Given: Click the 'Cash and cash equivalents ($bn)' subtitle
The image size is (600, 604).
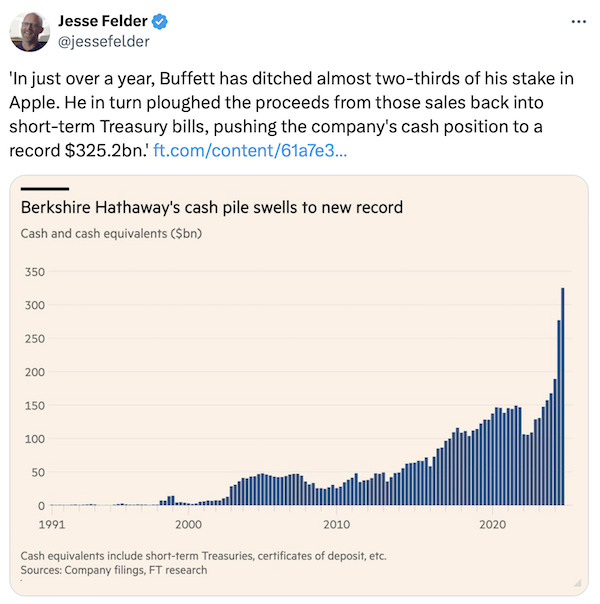Looking at the screenshot, I should 111,234.
